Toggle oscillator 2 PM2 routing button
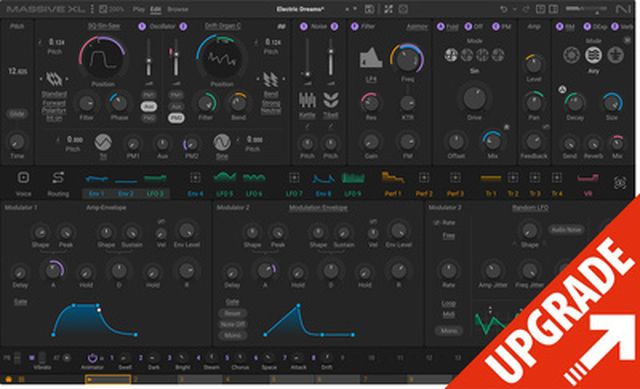This screenshot has height=389, width=640. click(176, 118)
